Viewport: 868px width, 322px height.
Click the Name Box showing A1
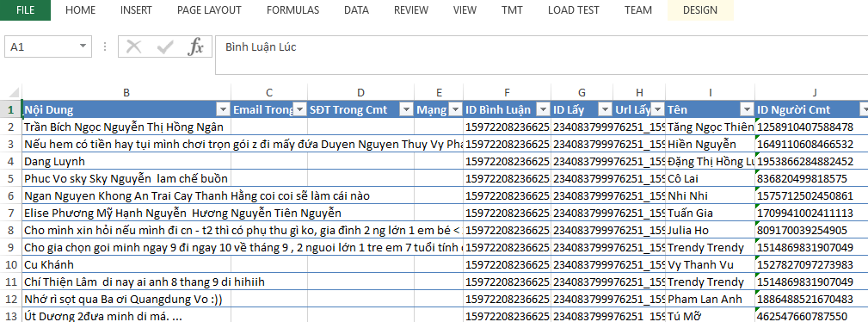pyautogui.click(x=41, y=47)
